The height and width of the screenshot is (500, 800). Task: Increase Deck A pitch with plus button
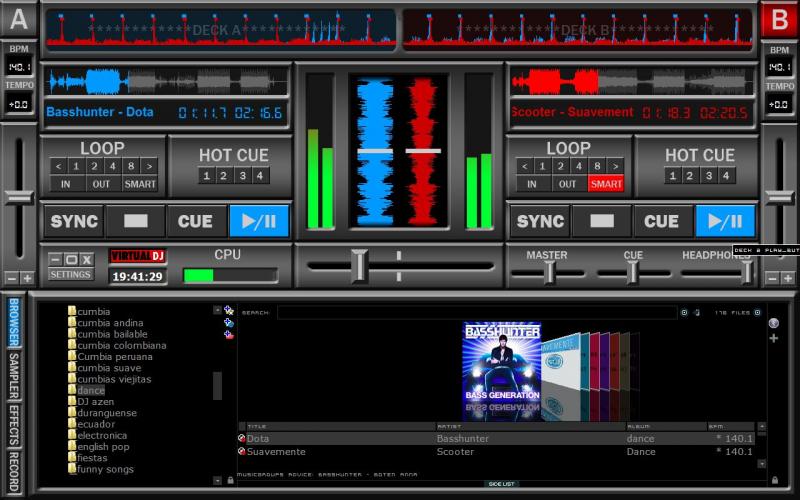point(27,278)
